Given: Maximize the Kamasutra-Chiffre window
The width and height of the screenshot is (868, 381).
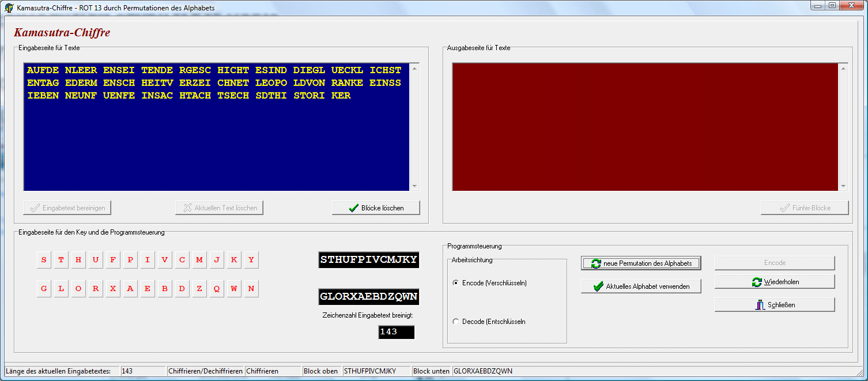Looking at the screenshot, I should (833, 5).
